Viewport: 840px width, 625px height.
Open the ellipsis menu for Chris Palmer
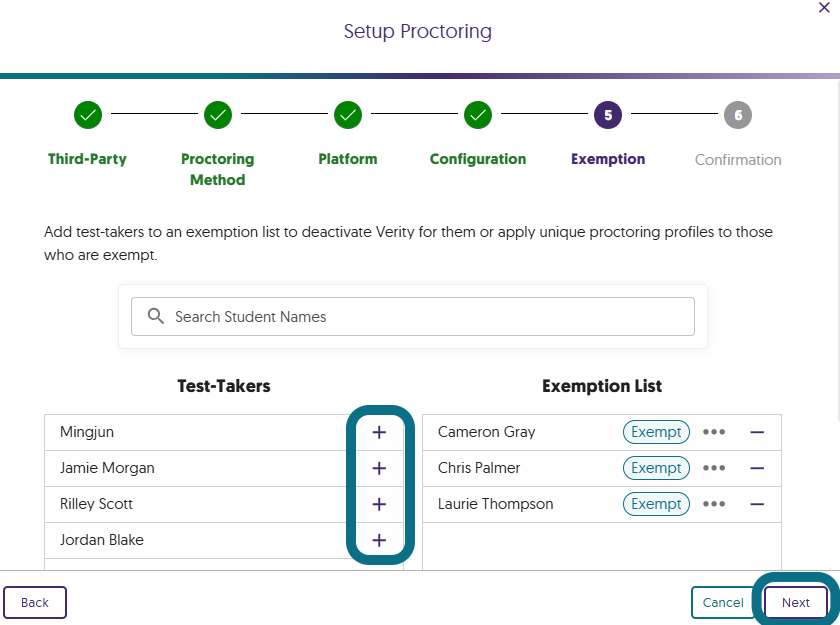pyautogui.click(x=713, y=468)
